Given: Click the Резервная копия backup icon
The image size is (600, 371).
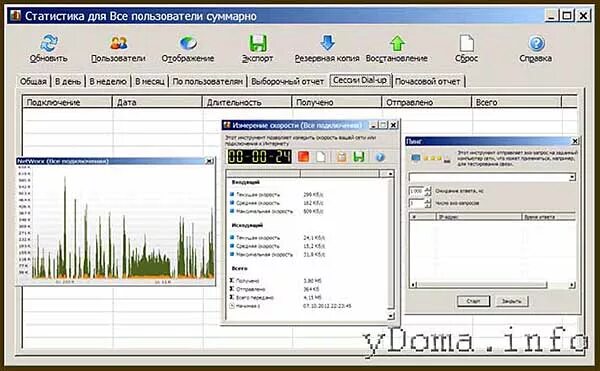Looking at the screenshot, I should 328,43.
